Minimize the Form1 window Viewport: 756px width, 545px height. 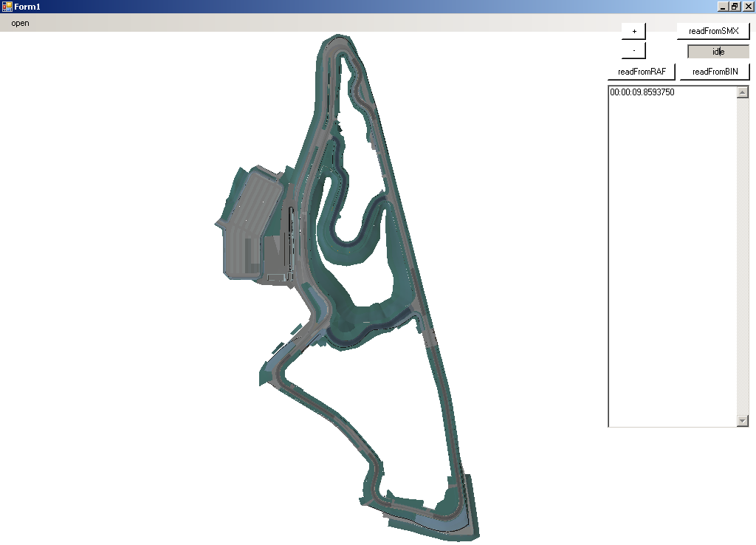click(723, 6)
